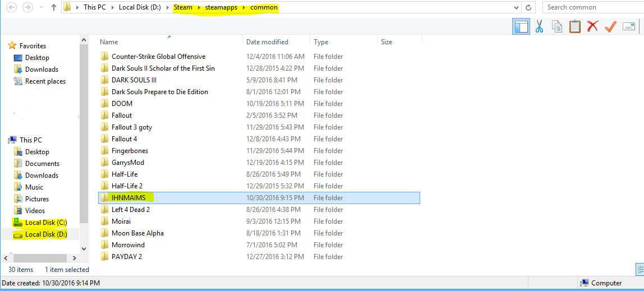Click the sidebar scroll up arrow
The image size is (644, 291).
click(x=84, y=40)
